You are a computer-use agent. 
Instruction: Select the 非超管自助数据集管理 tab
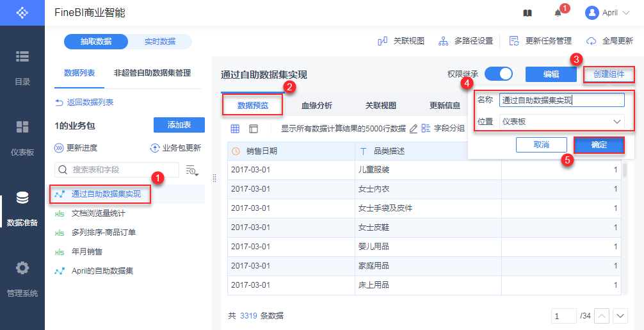tap(152, 74)
